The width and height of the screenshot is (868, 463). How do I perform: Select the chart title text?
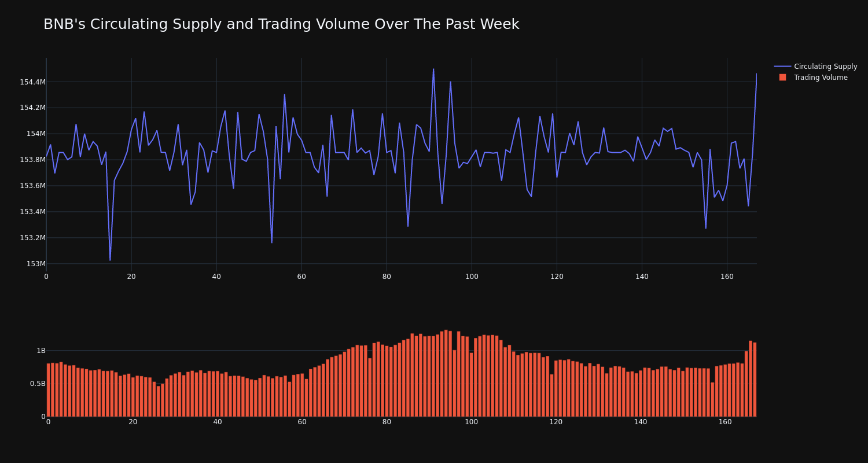(281, 24)
